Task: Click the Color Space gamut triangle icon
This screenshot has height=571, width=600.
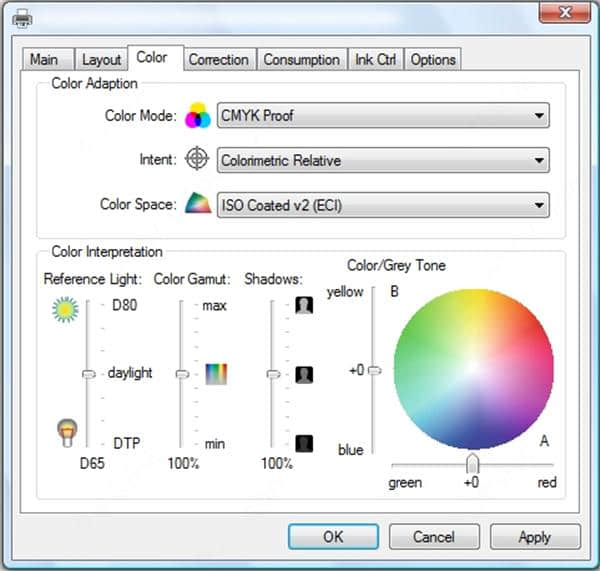Action: (198, 203)
